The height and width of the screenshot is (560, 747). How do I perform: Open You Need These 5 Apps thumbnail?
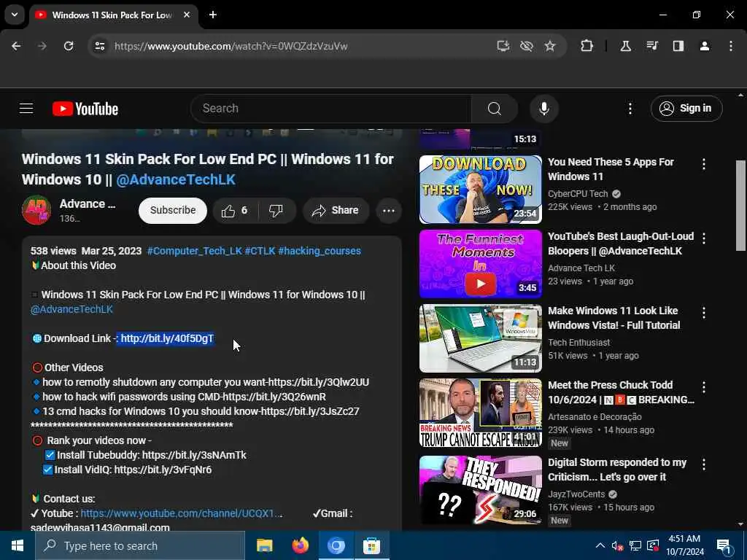click(480, 190)
